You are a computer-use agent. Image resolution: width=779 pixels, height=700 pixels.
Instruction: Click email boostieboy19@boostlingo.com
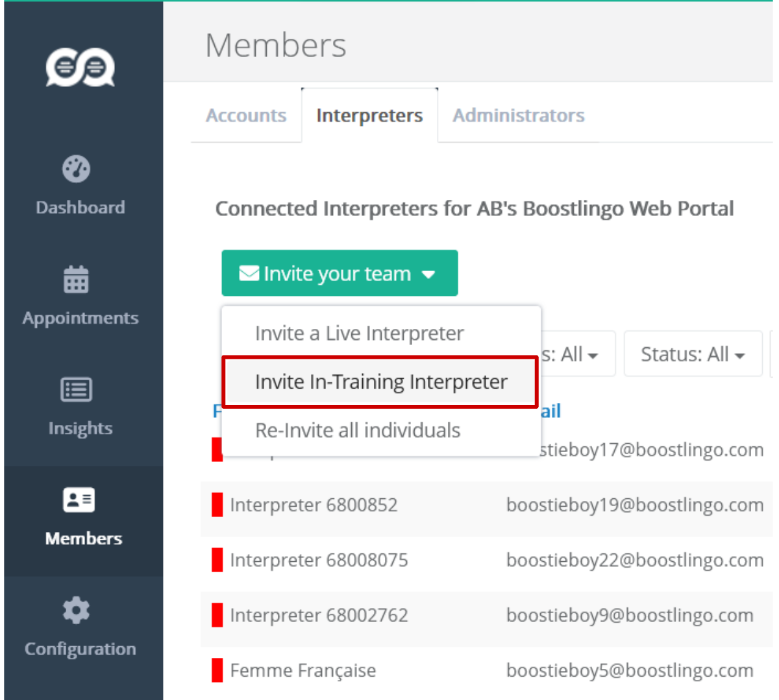[x=635, y=505]
